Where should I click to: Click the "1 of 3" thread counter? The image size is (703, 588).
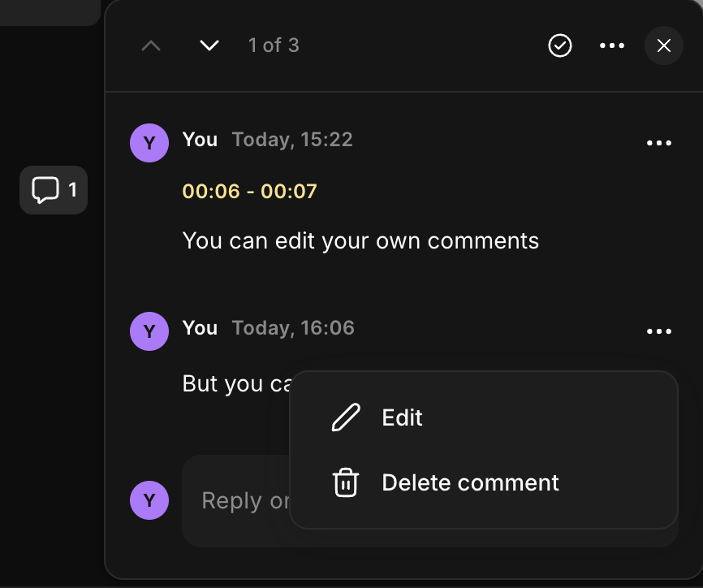[274, 45]
